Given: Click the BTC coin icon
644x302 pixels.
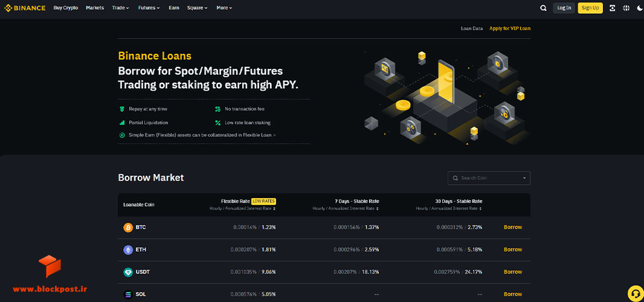Looking at the screenshot, I should [128, 227].
